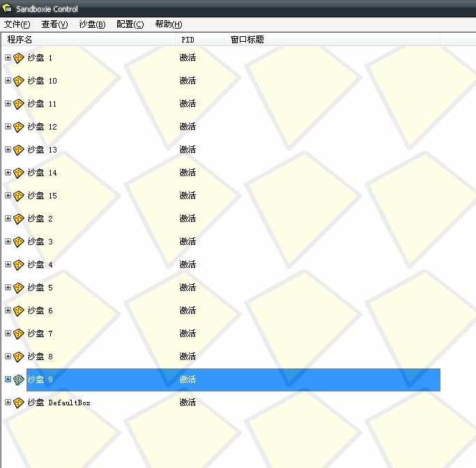Image resolution: width=476 pixels, height=468 pixels.
Task: Select the 沙盘 4 row label
Action: click(x=40, y=265)
